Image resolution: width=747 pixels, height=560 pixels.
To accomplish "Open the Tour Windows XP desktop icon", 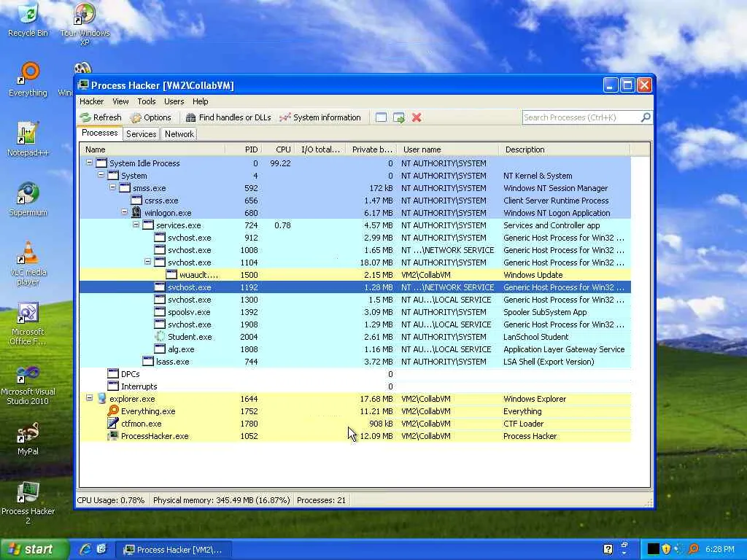I will coord(85,24).
